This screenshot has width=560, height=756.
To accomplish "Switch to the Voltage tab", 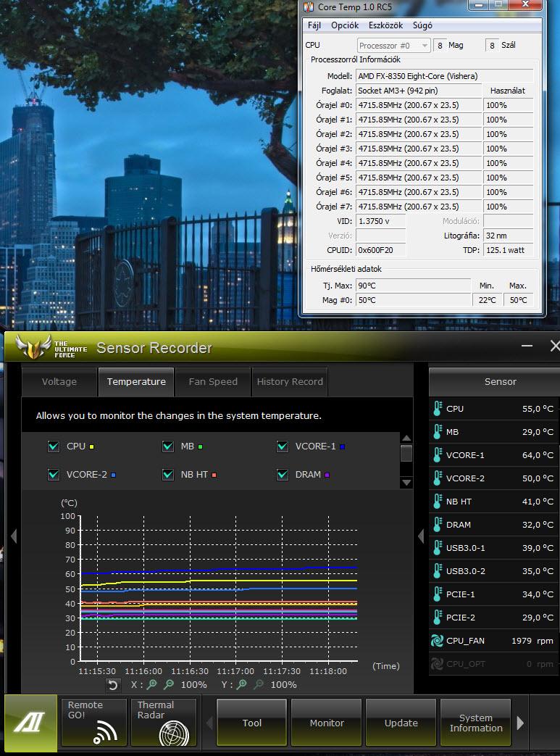I will coord(59,382).
